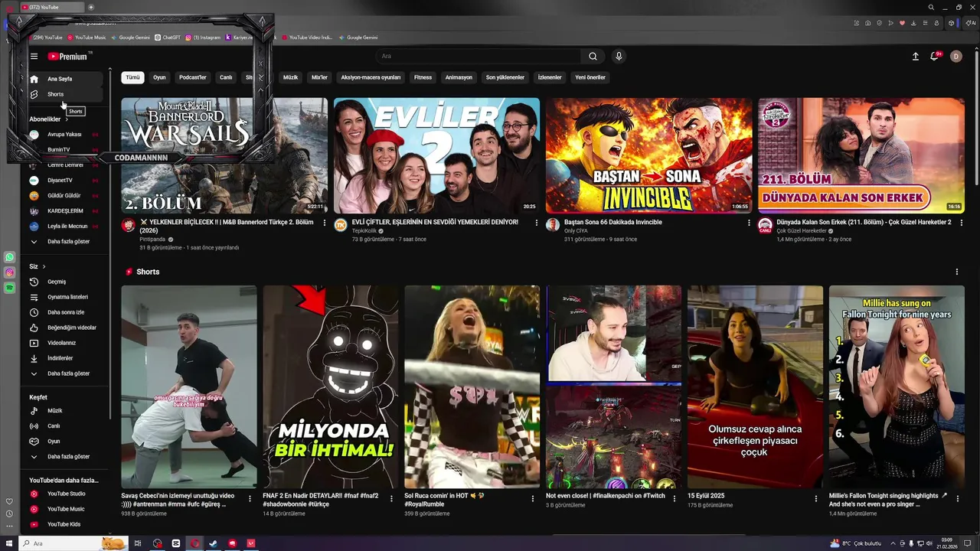Expand the Abonelikler section chevron
The width and height of the screenshot is (980, 551).
(67, 119)
